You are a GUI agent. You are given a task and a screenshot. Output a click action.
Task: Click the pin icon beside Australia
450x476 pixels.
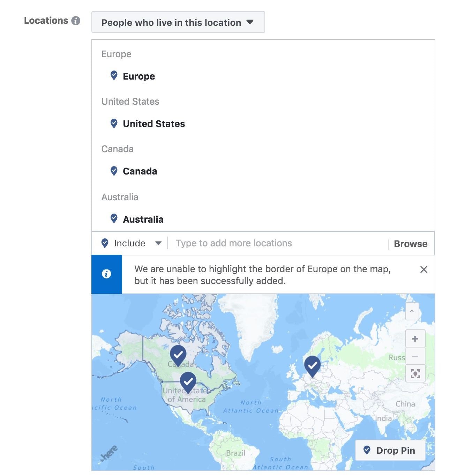(x=114, y=218)
